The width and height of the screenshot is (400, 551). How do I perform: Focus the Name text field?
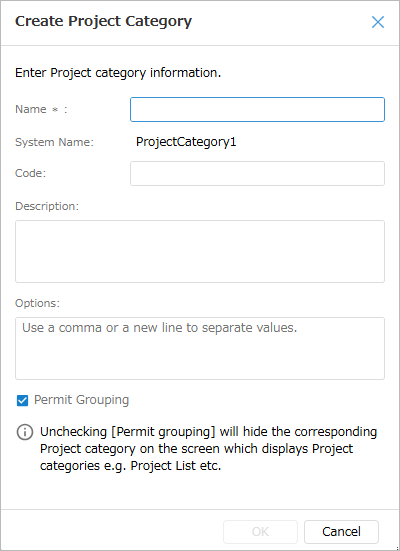click(x=257, y=110)
